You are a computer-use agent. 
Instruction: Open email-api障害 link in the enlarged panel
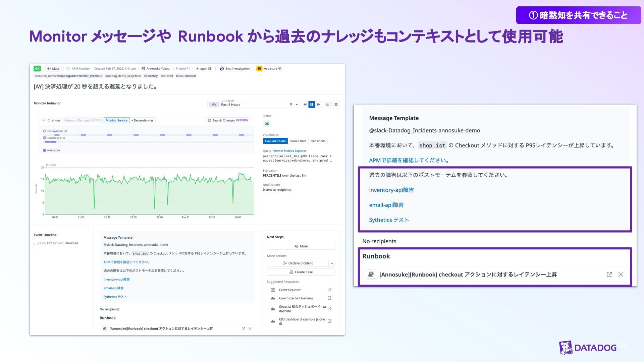[386, 205]
